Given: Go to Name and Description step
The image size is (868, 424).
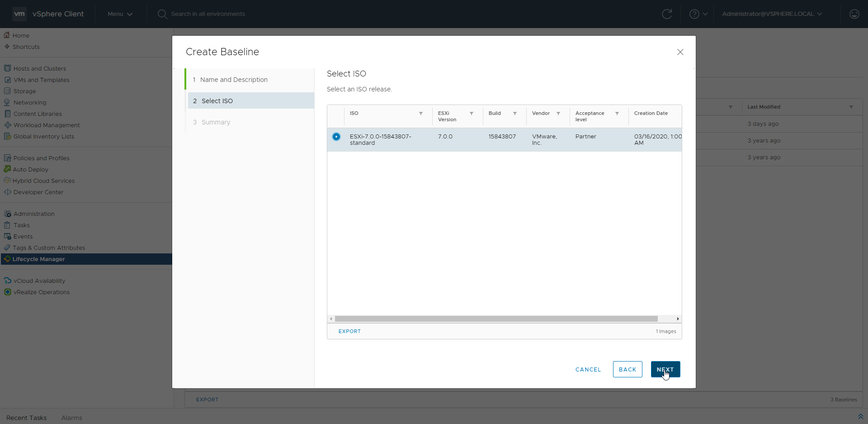Looking at the screenshot, I should [x=234, y=80].
